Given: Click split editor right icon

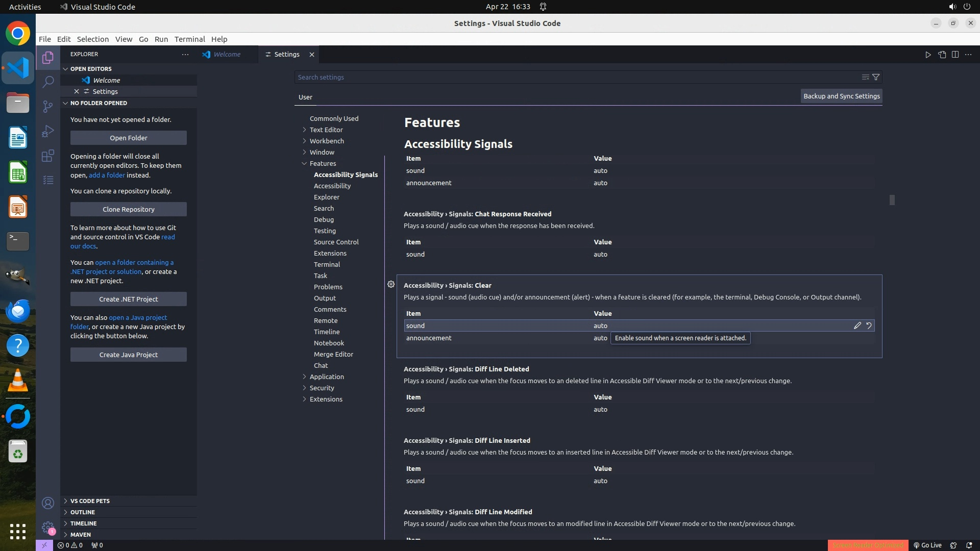Looking at the screenshot, I should coord(955,55).
